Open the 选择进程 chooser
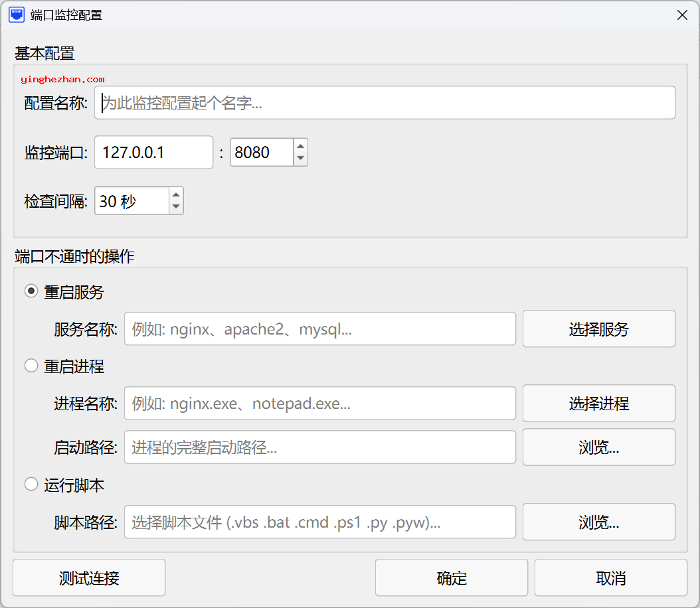700x608 pixels. [598, 404]
